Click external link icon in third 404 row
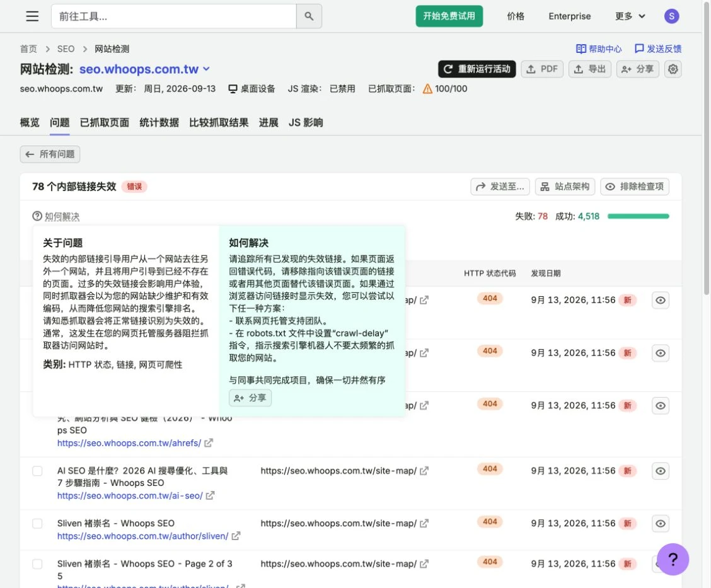 point(424,405)
